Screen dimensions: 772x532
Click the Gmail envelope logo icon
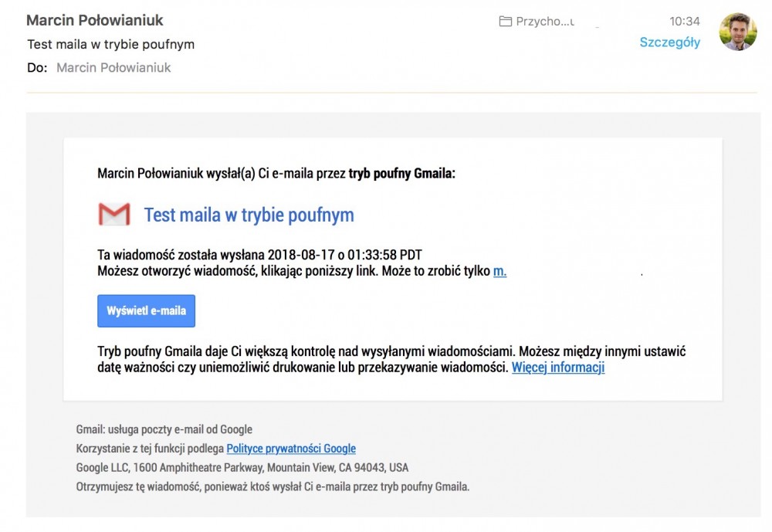coord(114,215)
